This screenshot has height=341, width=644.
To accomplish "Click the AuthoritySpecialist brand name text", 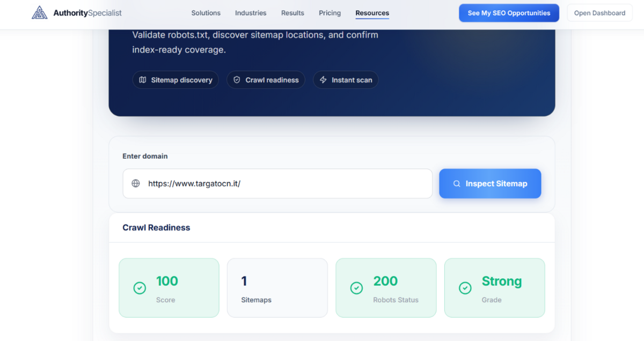I will point(87,13).
